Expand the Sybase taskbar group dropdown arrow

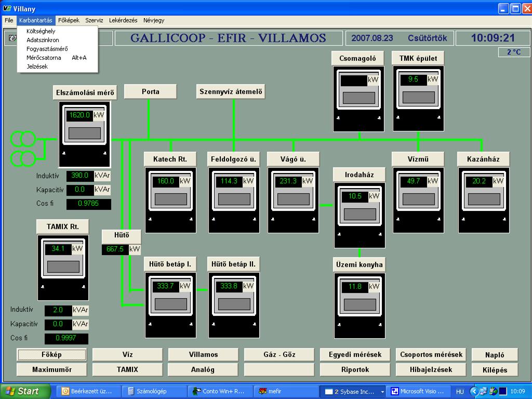383,392
